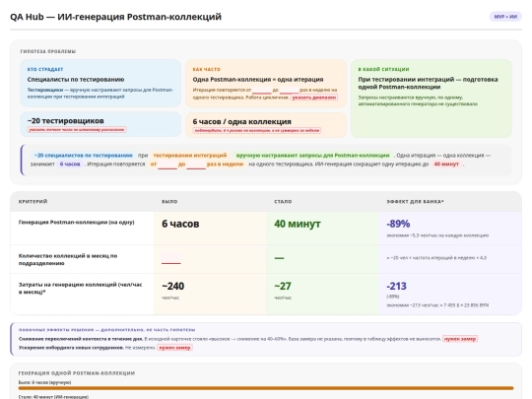Screen dimensions: 532x399
Task: Click the "Генерация одной Postman-коллекции" chart heading
Action: pos(77,373)
